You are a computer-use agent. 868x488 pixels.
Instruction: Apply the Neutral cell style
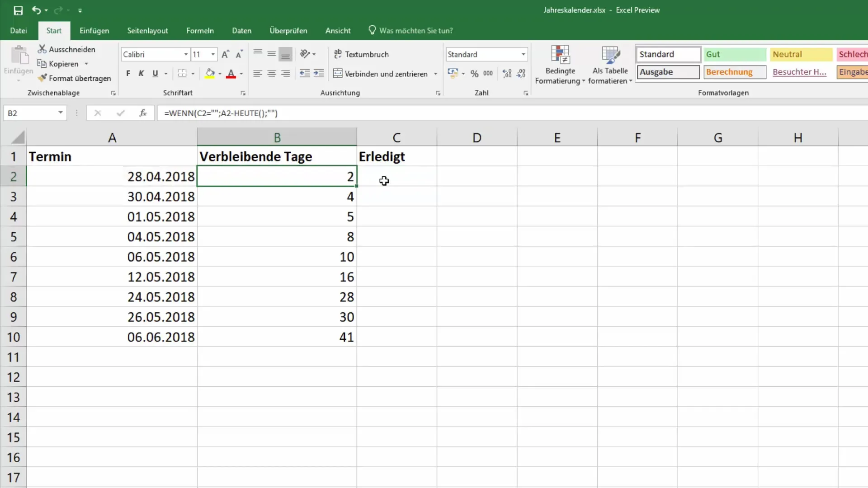[x=801, y=54]
